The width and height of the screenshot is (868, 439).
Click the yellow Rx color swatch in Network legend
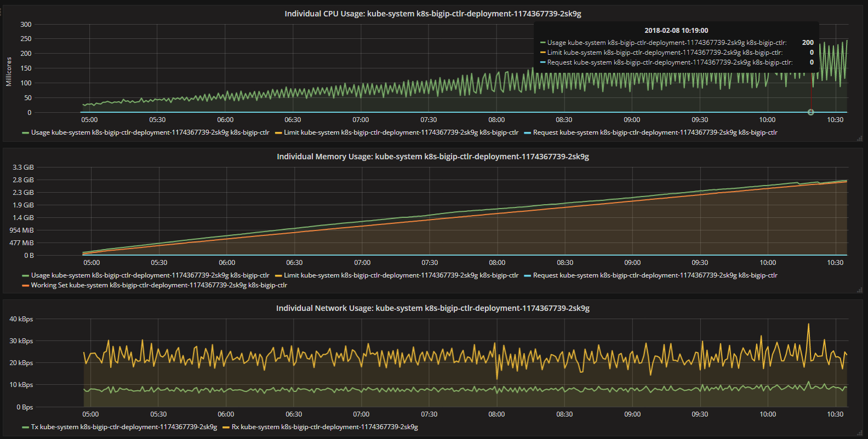coord(226,428)
